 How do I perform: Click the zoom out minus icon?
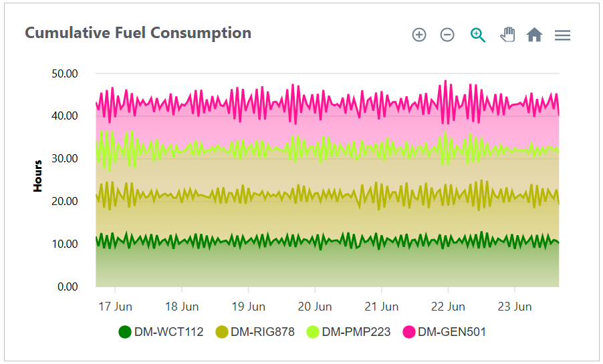point(447,35)
